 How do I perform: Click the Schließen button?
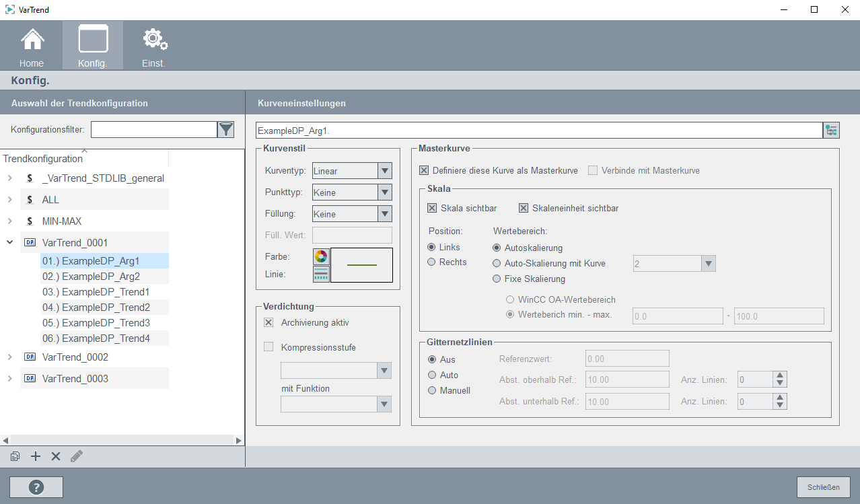pos(823,487)
